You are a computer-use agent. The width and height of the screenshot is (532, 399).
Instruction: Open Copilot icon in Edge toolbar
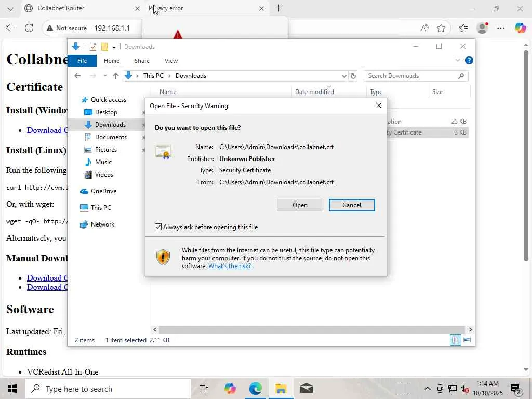pyautogui.click(x=520, y=28)
